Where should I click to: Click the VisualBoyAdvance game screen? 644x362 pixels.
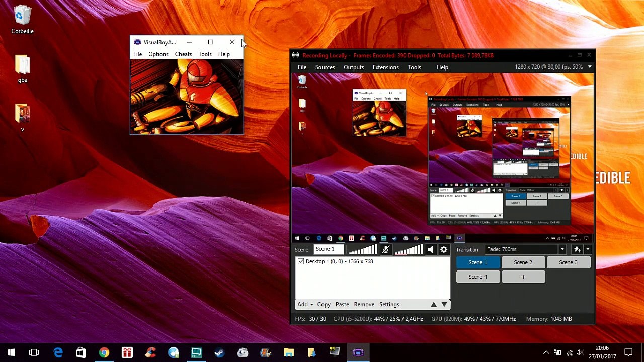click(187, 97)
